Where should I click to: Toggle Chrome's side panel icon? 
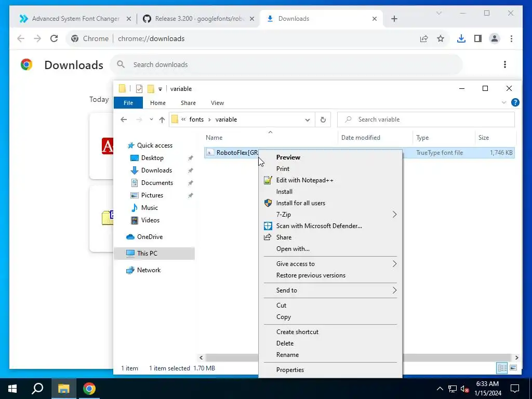478,38
